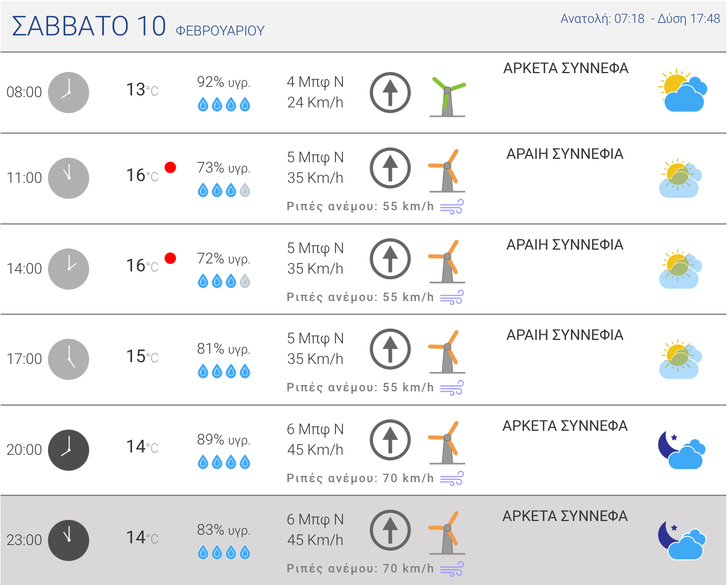Viewport: 728px width, 585px height.
Task: Click the ΣΑΒΒΑΤΟ 10 date heading
Action: tap(89, 26)
